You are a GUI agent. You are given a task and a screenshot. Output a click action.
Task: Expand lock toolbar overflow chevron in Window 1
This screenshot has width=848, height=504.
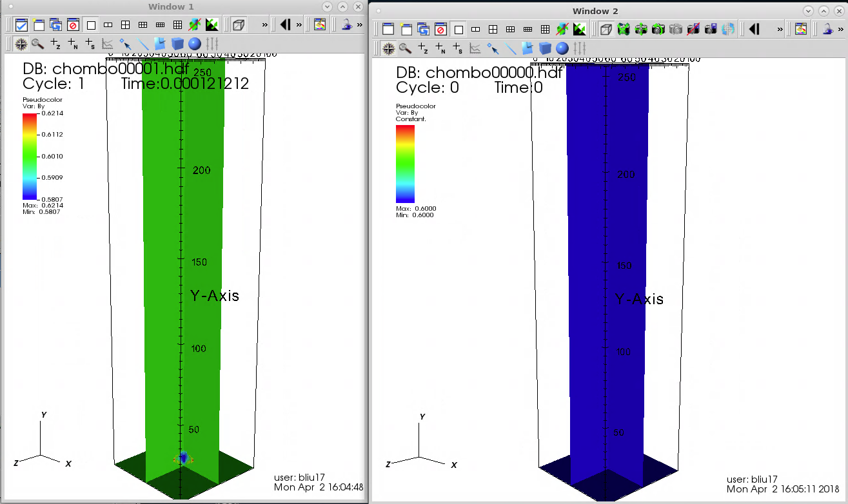tap(359, 25)
